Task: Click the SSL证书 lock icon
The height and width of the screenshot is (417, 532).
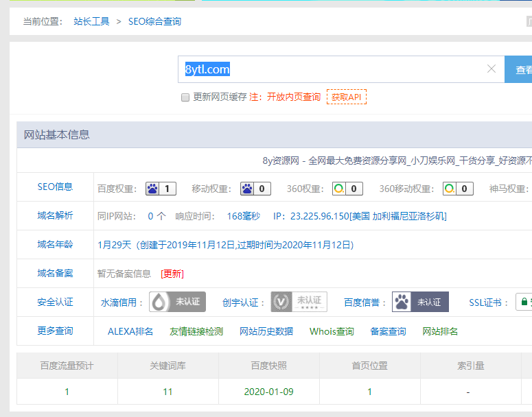Action: (x=524, y=302)
